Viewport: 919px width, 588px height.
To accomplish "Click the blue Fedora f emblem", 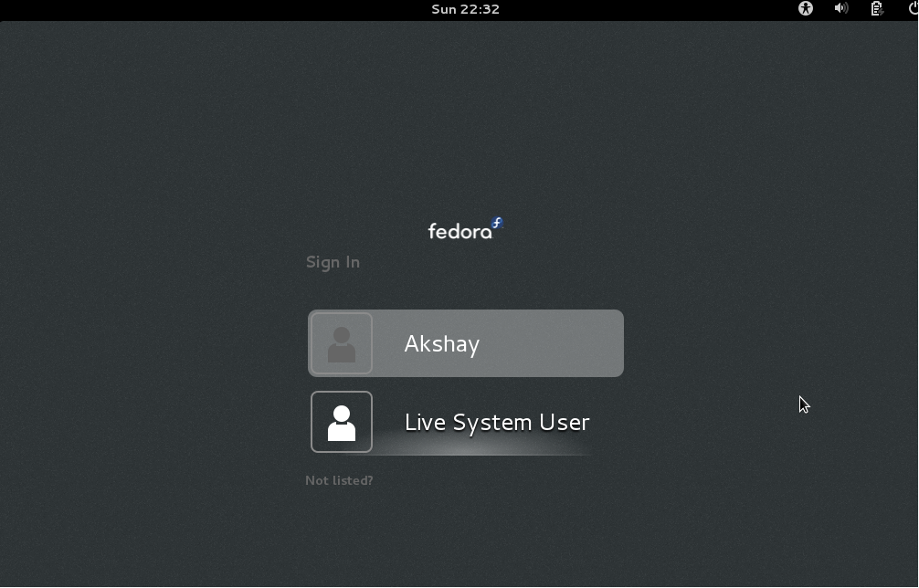I will coord(497,223).
